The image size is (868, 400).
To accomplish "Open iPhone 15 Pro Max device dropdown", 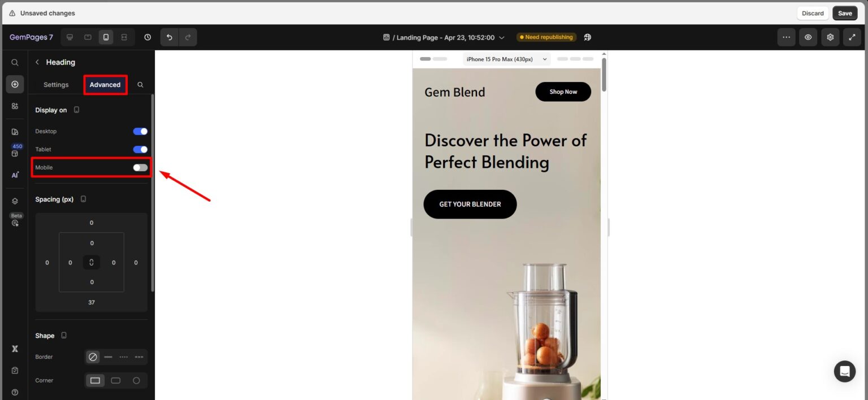I will coord(507,59).
